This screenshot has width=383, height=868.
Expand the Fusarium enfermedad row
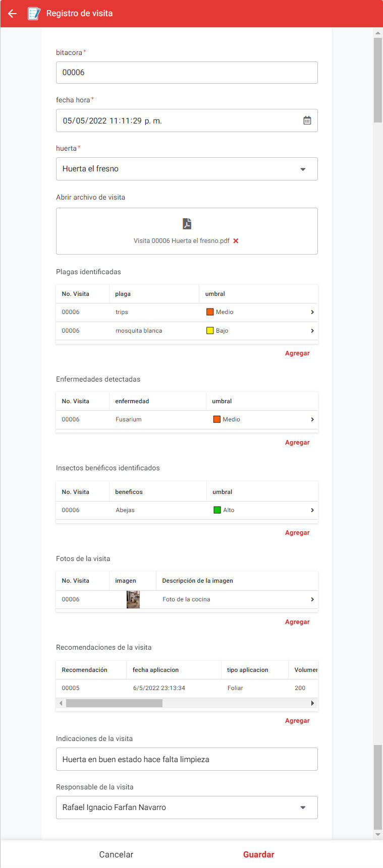pyautogui.click(x=312, y=419)
